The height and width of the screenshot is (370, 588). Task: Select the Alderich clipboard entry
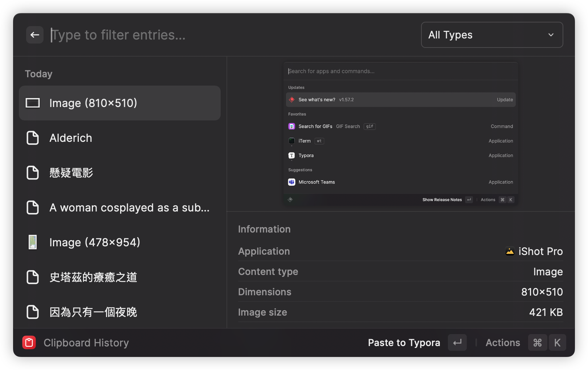tap(120, 138)
